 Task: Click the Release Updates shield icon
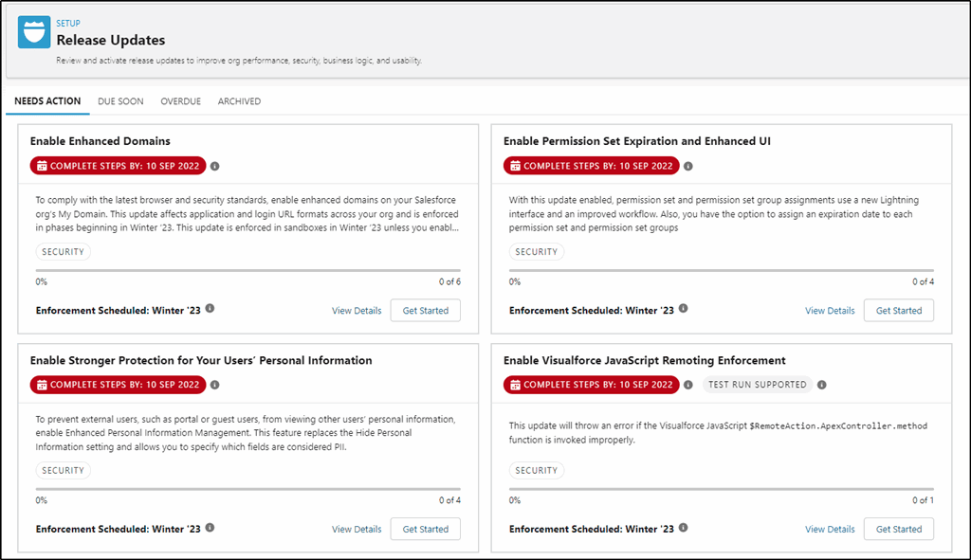click(x=34, y=32)
